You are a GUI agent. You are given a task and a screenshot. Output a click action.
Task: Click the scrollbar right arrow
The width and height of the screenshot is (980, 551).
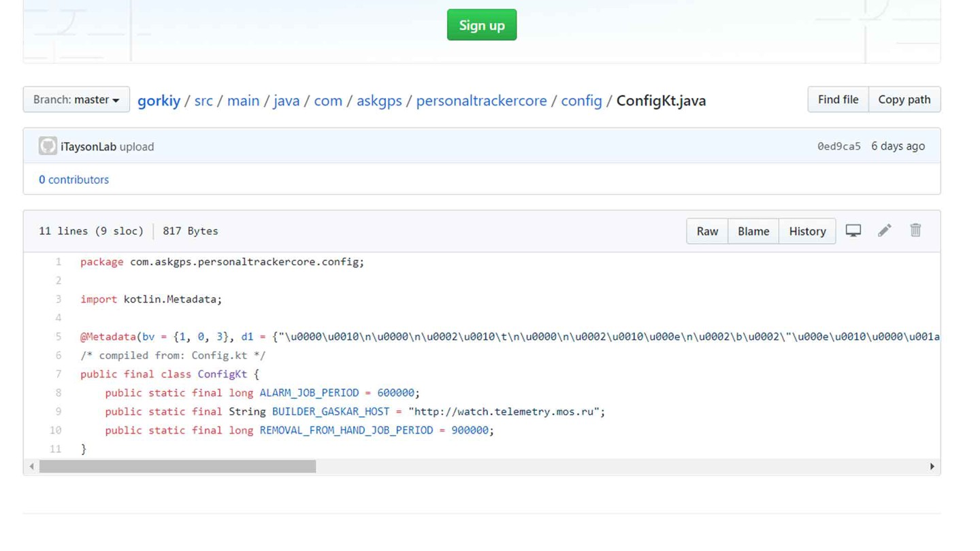[932, 466]
